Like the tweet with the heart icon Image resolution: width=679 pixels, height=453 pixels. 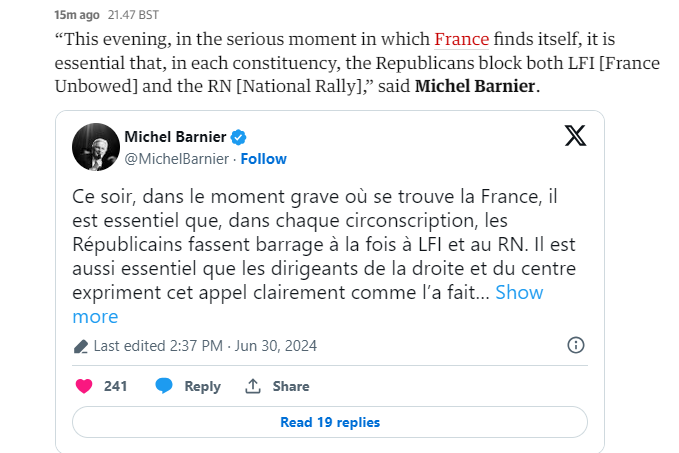tap(84, 386)
